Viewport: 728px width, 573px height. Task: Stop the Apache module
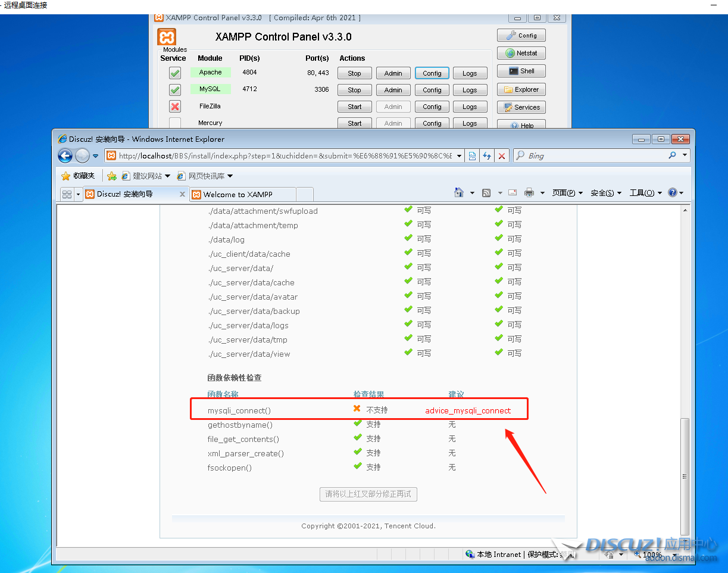[354, 73]
